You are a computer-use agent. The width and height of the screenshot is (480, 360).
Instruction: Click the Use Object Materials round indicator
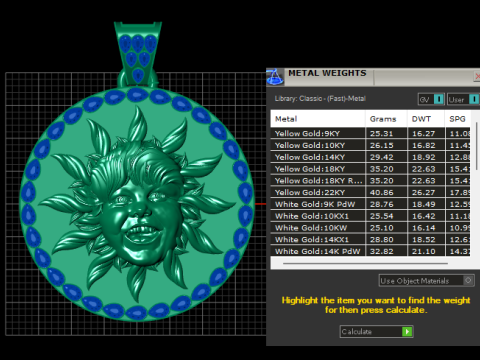[x=468, y=280]
